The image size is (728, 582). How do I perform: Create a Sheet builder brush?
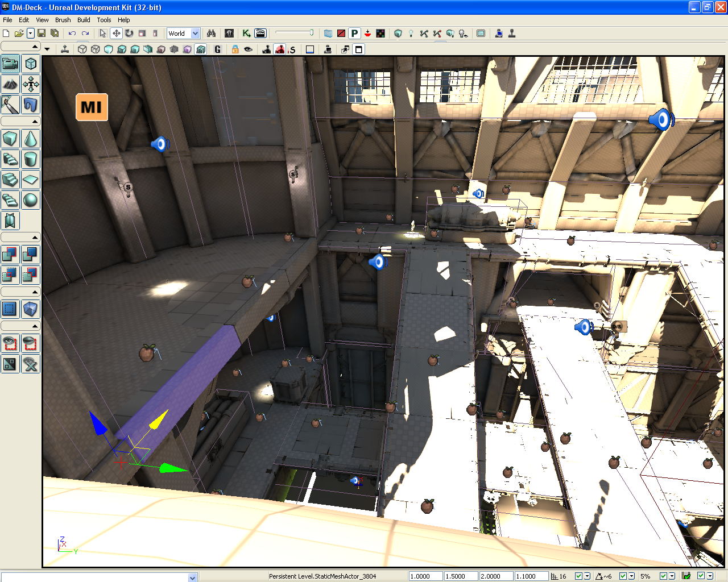click(x=31, y=180)
